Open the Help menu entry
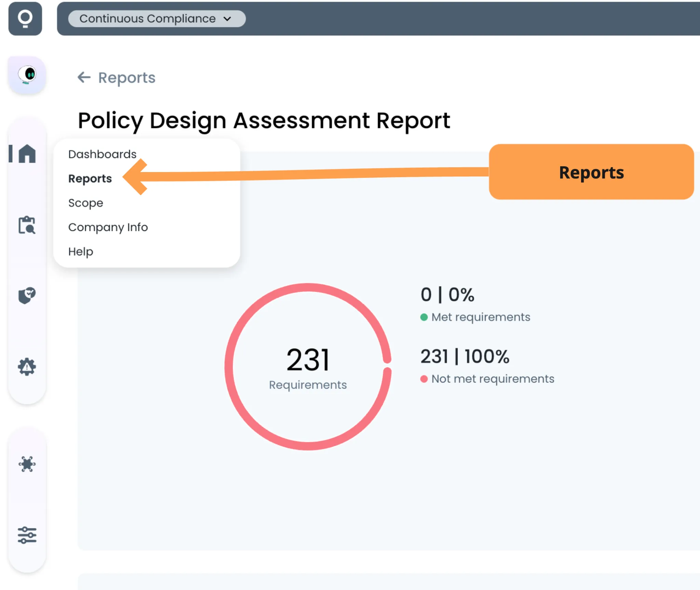 tap(81, 251)
